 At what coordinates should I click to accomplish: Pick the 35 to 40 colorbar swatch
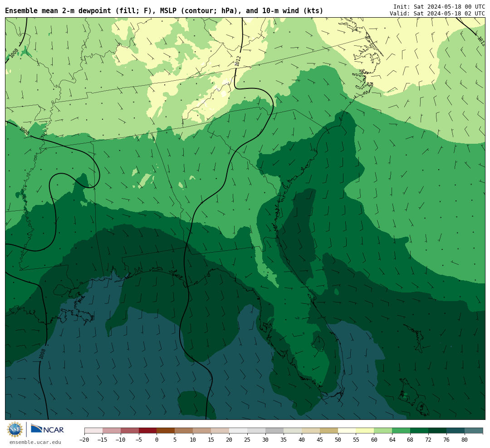pyautogui.click(x=293, y=431)
